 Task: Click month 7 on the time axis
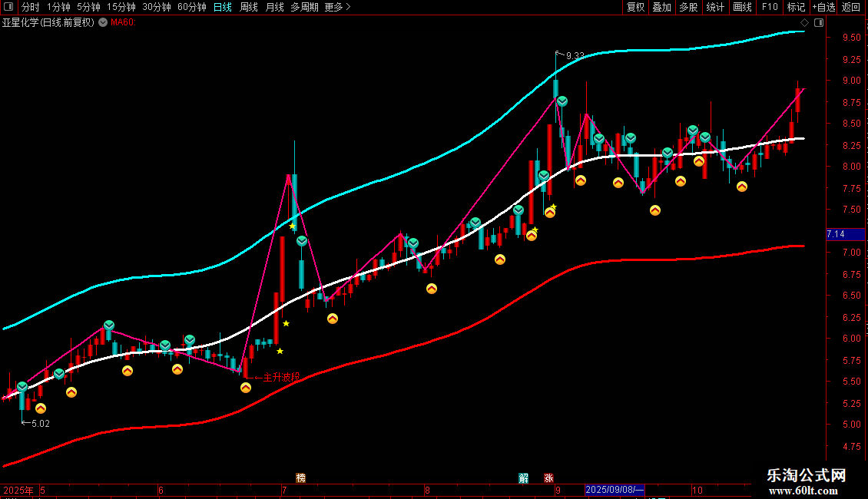coord(284,490)
